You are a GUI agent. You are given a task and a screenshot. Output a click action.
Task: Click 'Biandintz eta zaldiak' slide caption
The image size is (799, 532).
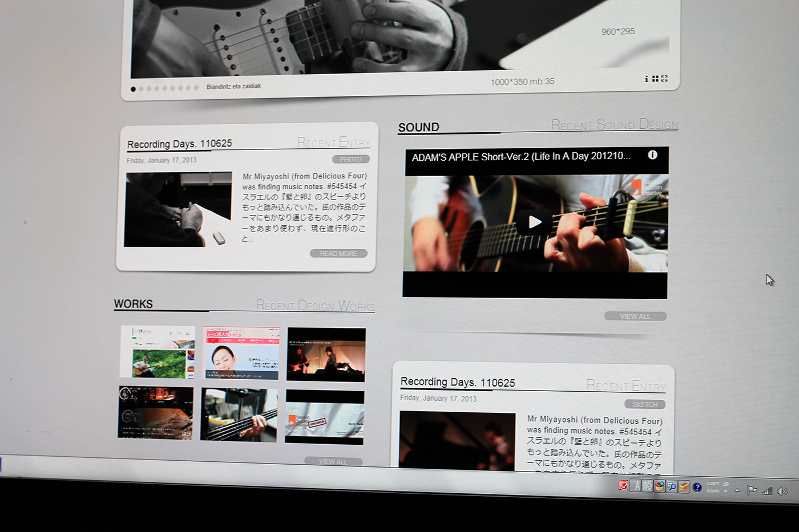click(234, 86)
